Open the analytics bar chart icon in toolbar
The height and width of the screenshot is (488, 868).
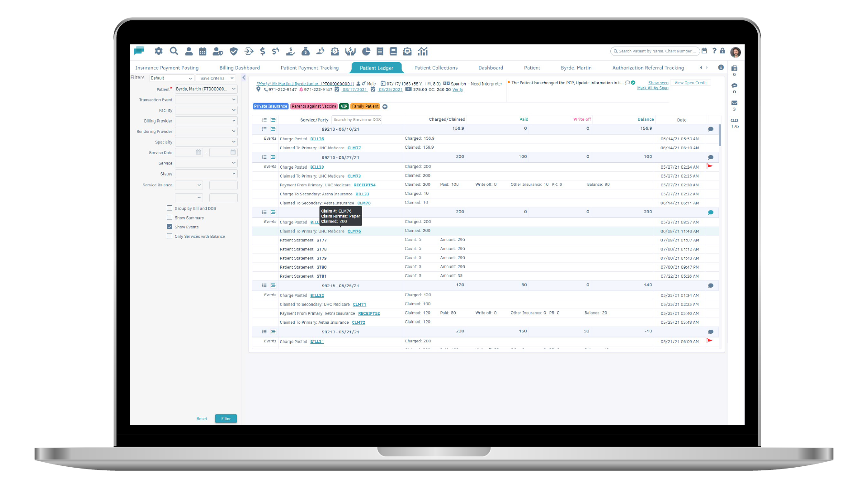pos(423,51)
